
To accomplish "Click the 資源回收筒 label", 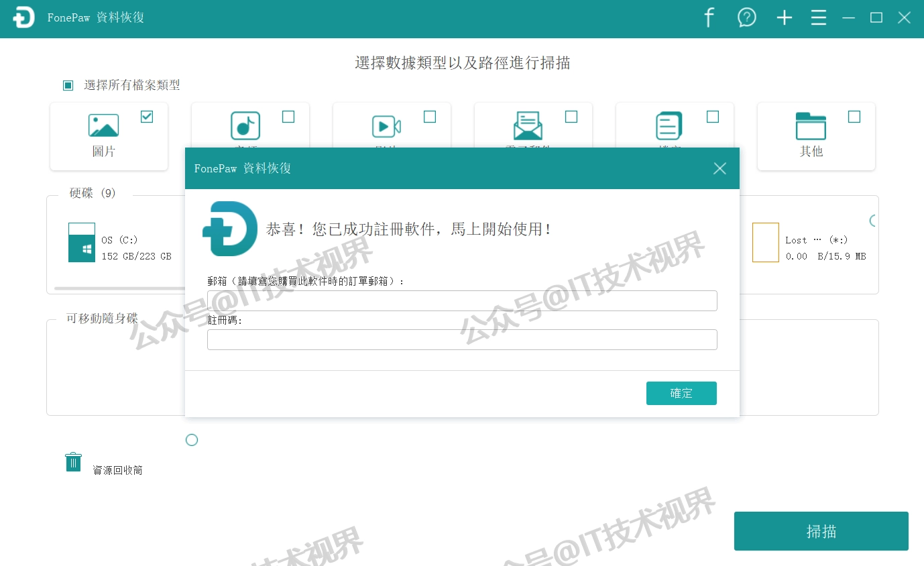I will click(x=117, y=470).
